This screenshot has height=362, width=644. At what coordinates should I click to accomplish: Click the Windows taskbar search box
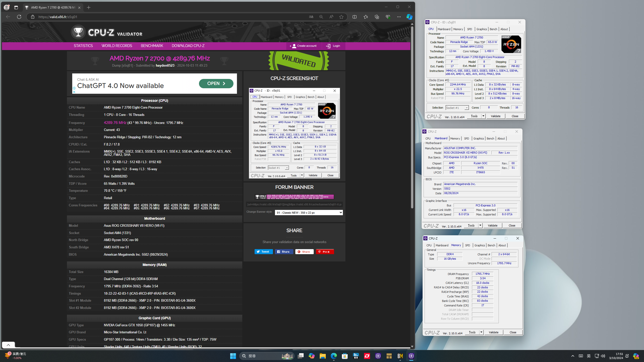[267, 356]
